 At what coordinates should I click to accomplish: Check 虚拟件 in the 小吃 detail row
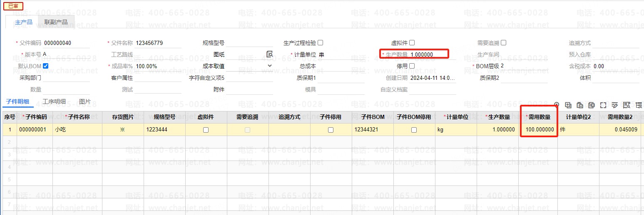coord(206,130)
